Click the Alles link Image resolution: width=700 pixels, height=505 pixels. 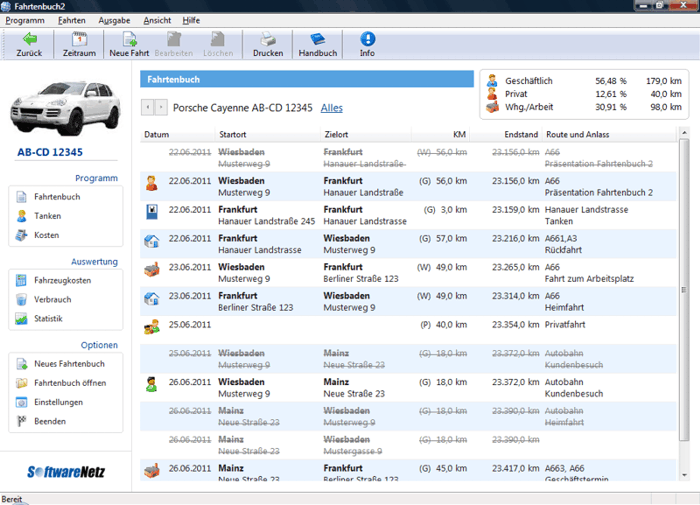coord(331,108)
